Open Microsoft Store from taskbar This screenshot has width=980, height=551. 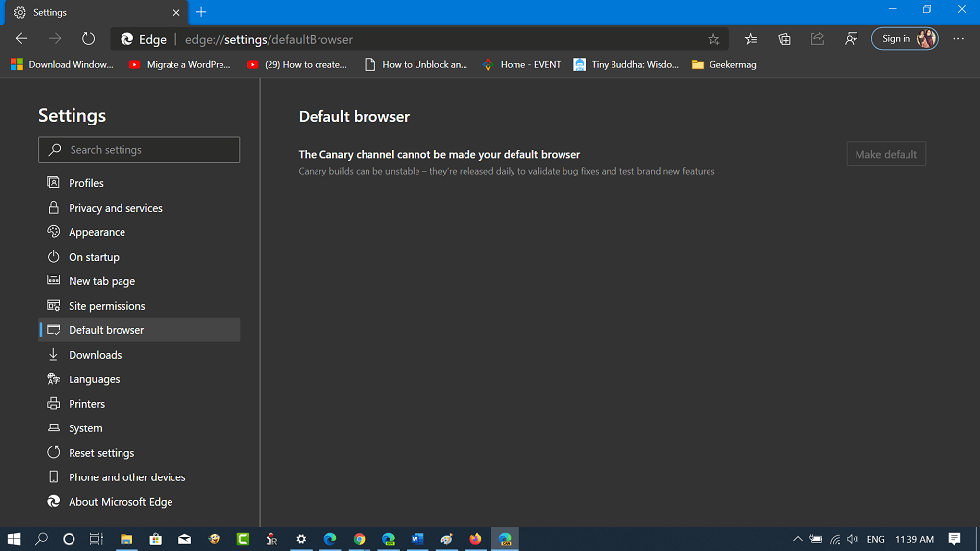pos(156,539)
